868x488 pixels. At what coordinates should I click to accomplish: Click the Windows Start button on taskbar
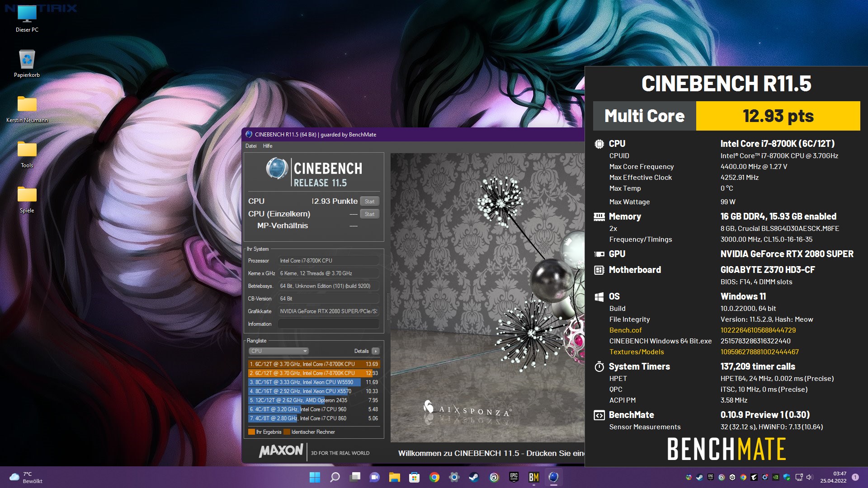point(315,477)
